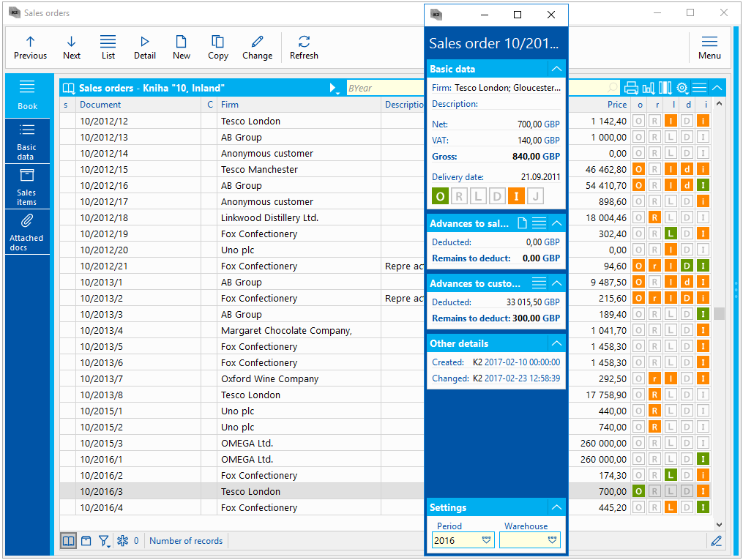
Task: Toggle the green O status flag in Basic data
Action: click(440, 196)
